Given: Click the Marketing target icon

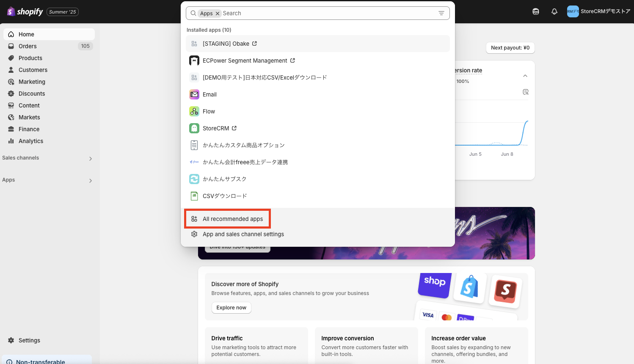Looking at the screenshot, I should click(11, 82).
